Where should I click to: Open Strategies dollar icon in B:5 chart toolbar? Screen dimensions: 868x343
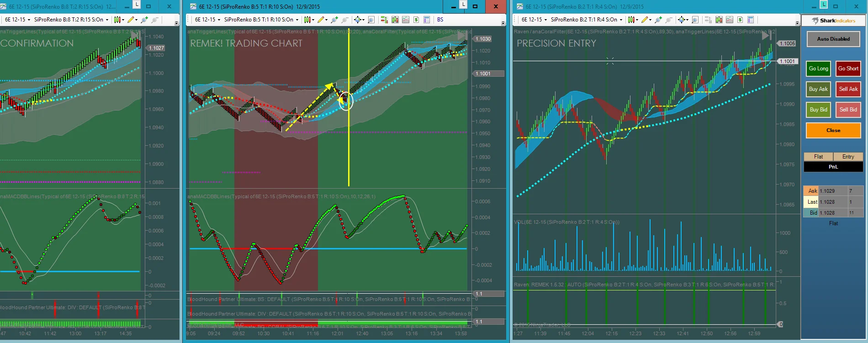(x=416, y=20)
